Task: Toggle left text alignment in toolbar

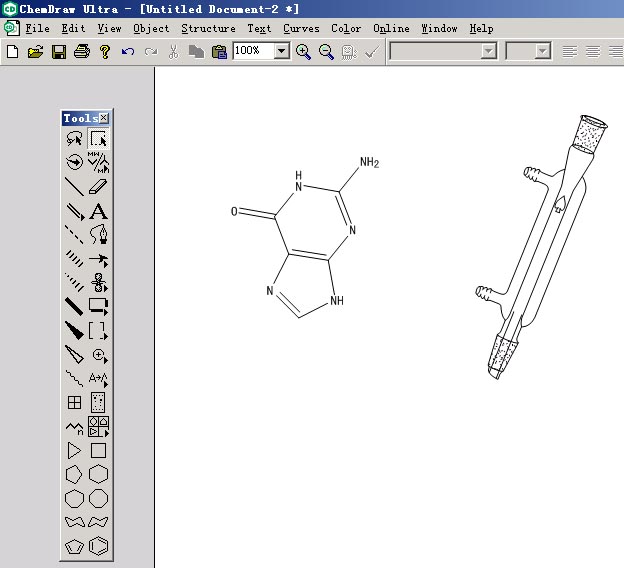Action: (x=569, y=51)
